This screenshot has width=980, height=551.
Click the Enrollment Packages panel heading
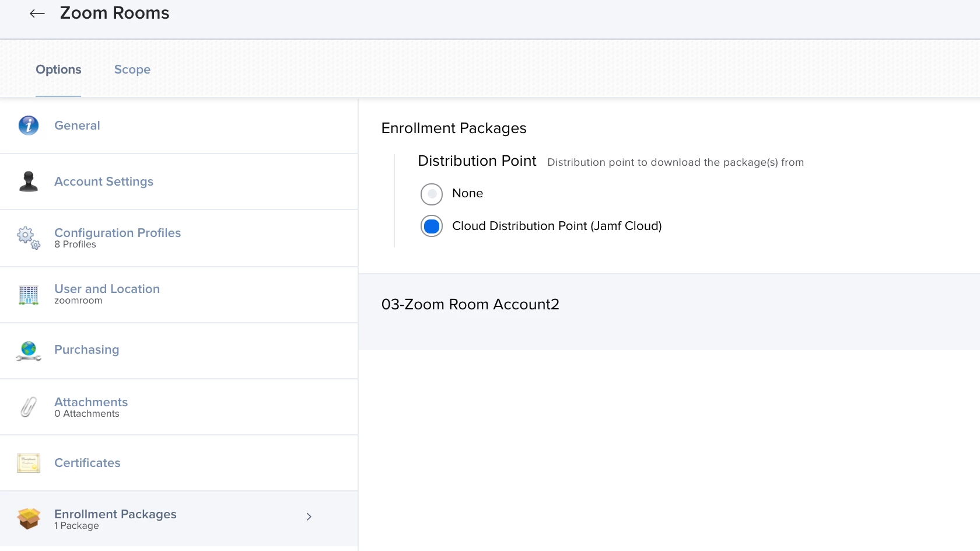click(x=454, y=128)
